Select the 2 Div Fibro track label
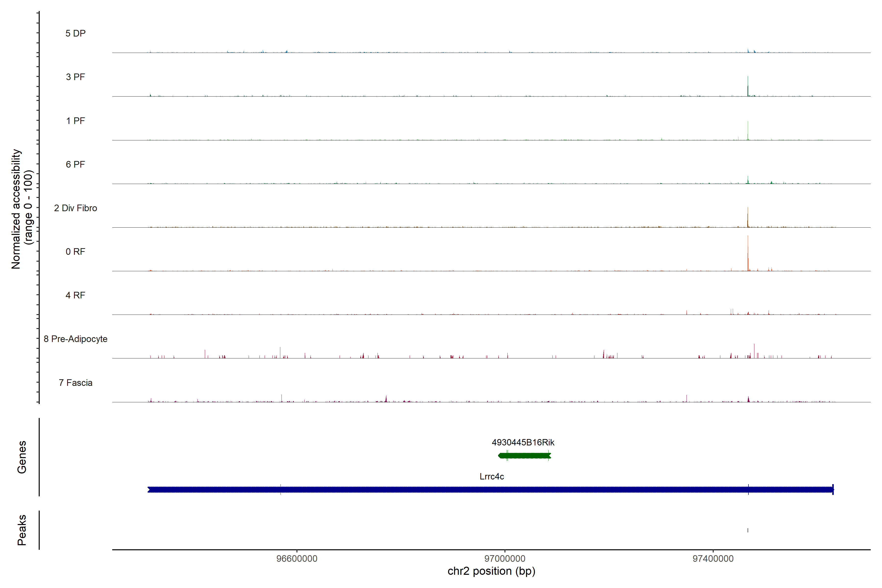The image size is (882, 588). click(x=75, y=208)
